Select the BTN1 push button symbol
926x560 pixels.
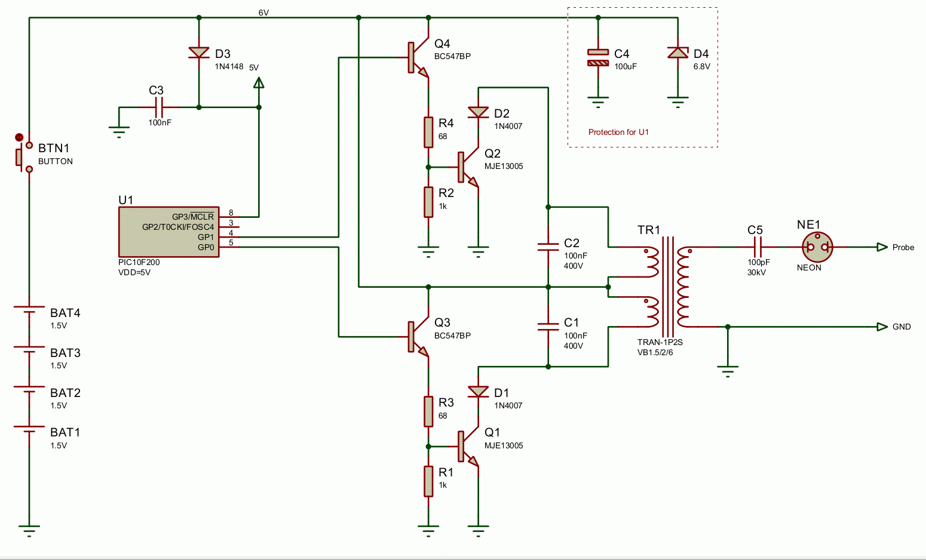[24, 156]
